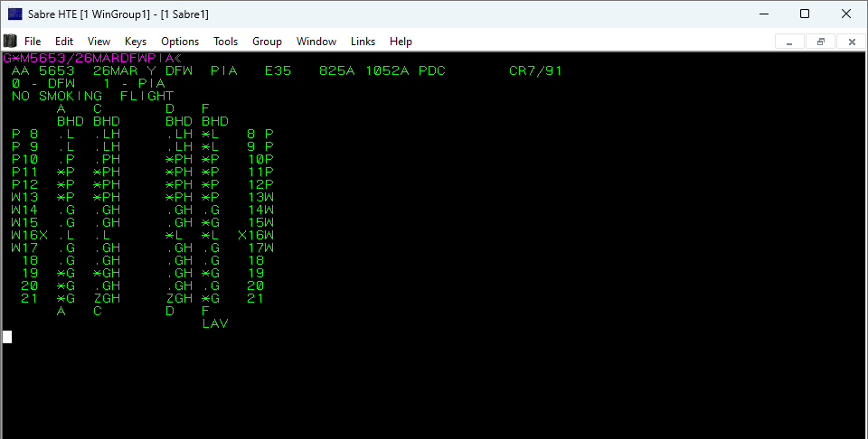Screen dimensions: 868x439
Task: Minimize the inner Sabre1 document window
Action: (789, 42)
